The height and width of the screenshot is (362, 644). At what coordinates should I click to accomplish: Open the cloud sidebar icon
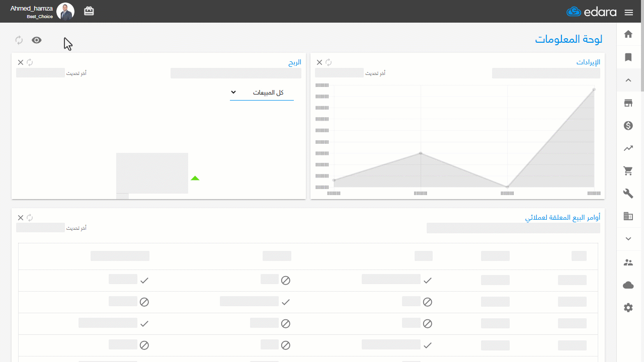point(628,285)
